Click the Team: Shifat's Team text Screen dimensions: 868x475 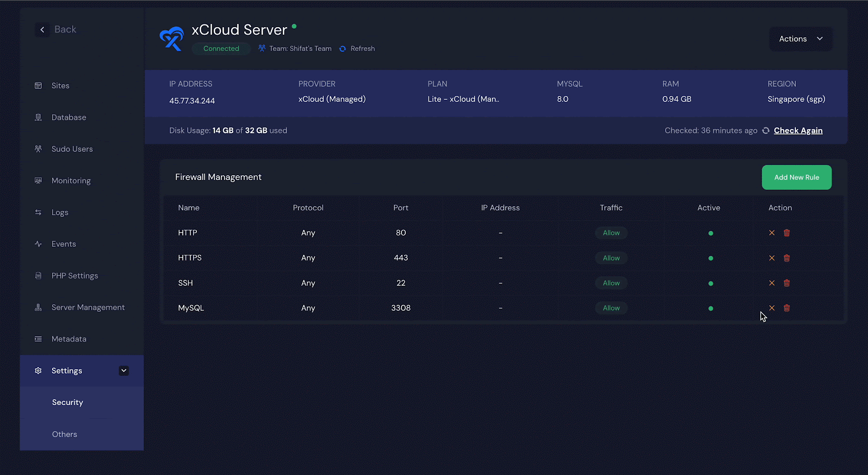click(x=300, y=49)
